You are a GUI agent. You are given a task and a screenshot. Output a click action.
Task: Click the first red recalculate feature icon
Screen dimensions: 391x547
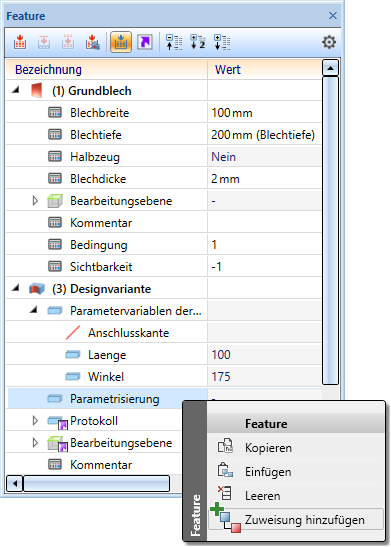click(x=20, y=42)
